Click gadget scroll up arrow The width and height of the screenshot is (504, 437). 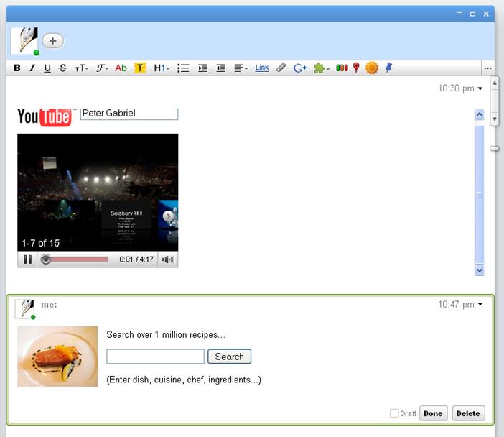point(480,114)
